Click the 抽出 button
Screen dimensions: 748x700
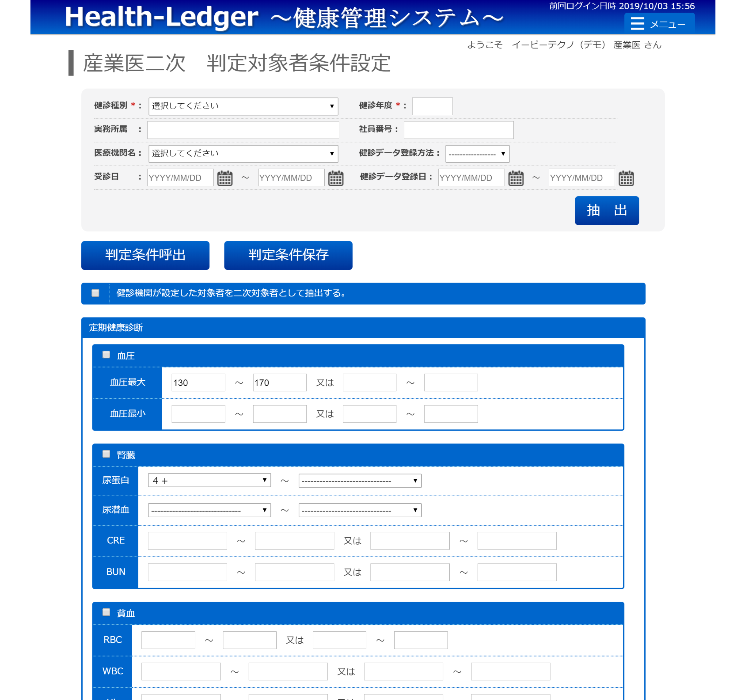point(607,210)
